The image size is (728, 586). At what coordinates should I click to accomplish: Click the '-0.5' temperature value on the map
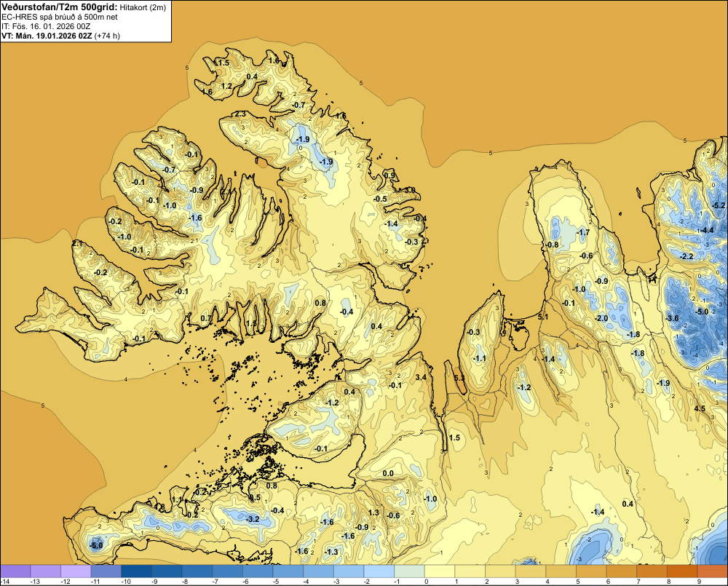coord(380,199)
